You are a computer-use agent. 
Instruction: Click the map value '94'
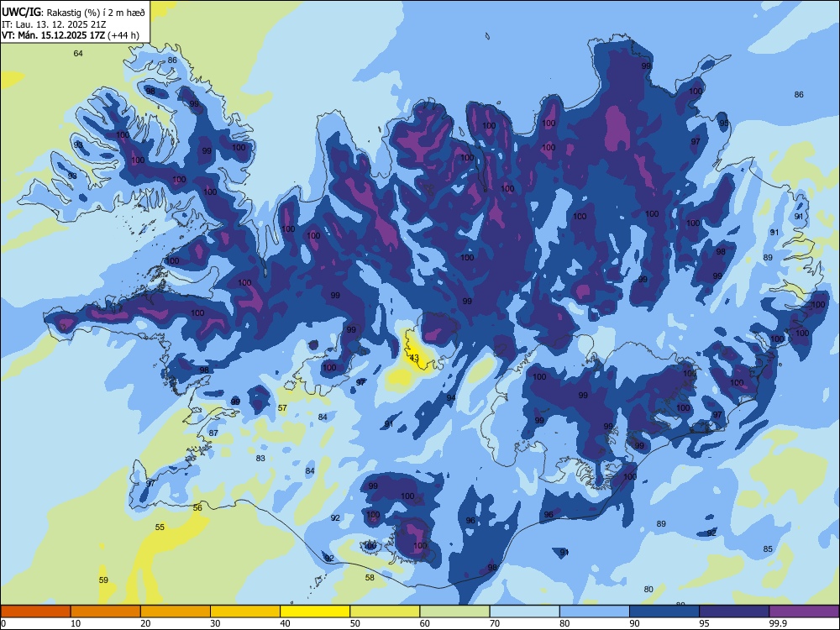click(451, 397)
